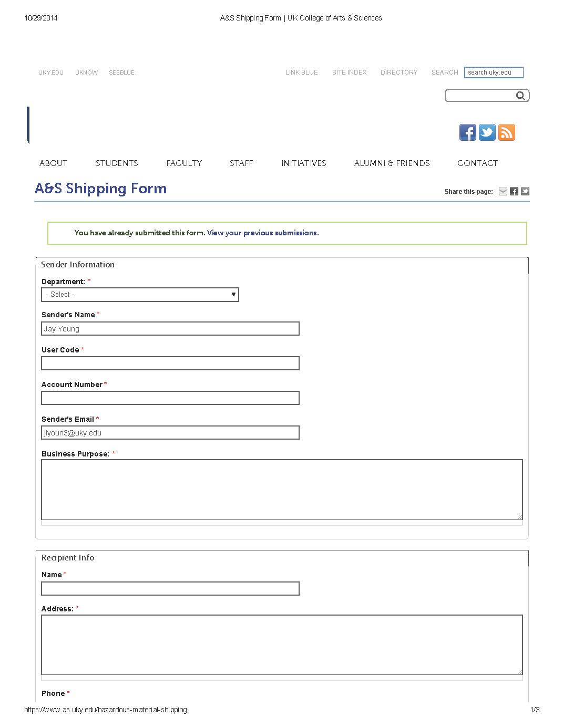This screenshot has width=563, height=728.
Task: Open the Facebook page icon
Action: (x=467, y=132)
